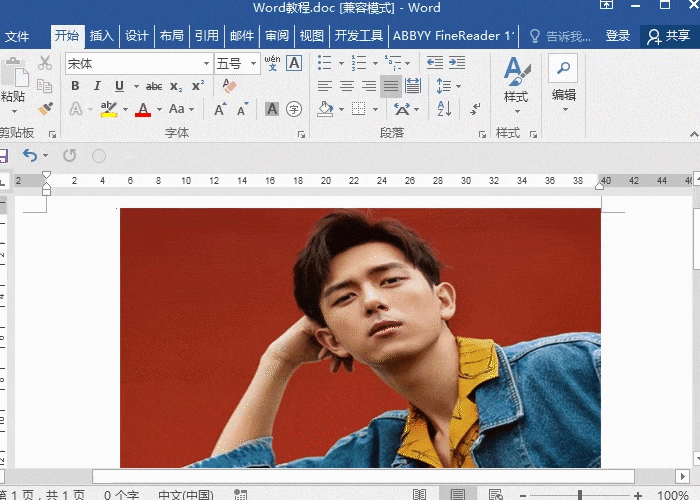Click the Copy icon in clipboard group
Screen dimensions: 700x500
point(45,86)
